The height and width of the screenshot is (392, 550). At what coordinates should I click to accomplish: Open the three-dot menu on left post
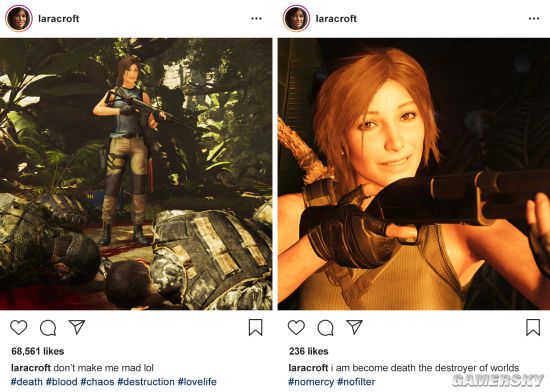[x=256, y=19]
